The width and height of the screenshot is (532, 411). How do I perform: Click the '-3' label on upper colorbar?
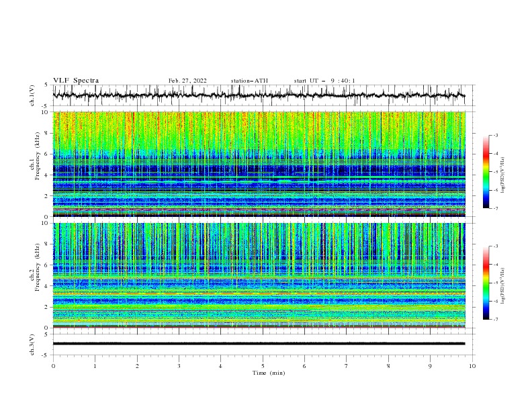[495, 135]
